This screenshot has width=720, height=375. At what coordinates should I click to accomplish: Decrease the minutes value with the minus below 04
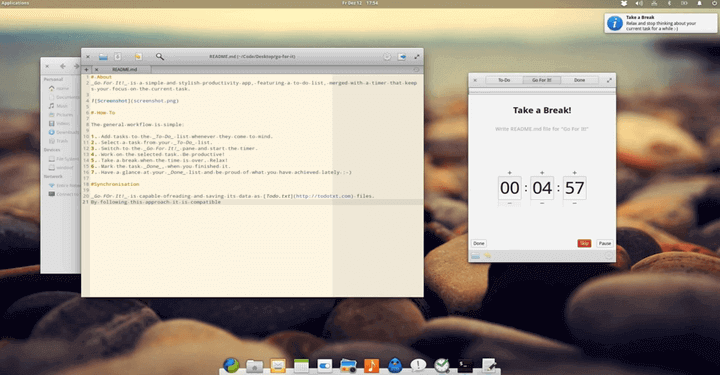542,203
